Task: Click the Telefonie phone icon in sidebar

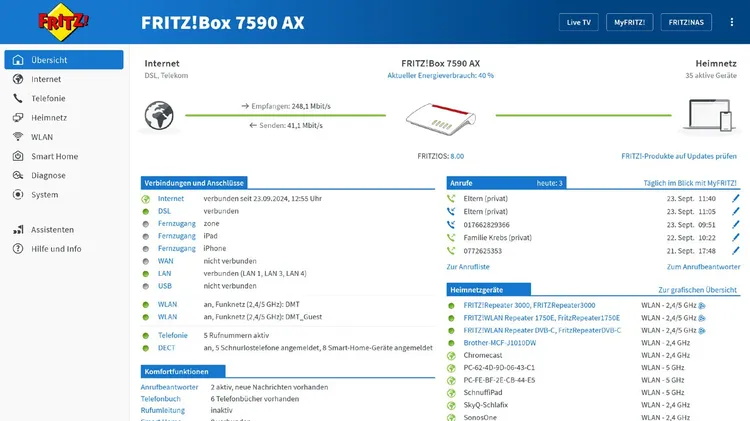Action: 18,98
